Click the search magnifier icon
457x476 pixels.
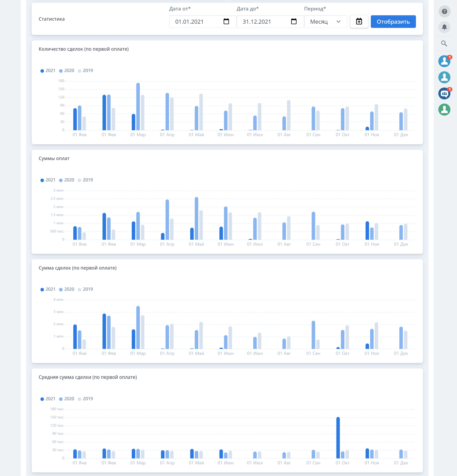(444, 43)
